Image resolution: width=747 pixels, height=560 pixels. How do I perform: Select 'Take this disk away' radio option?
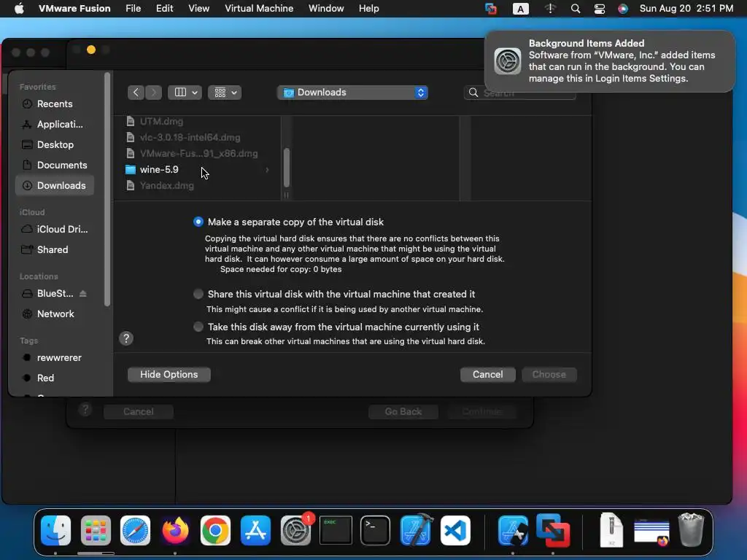click(198, 327)
